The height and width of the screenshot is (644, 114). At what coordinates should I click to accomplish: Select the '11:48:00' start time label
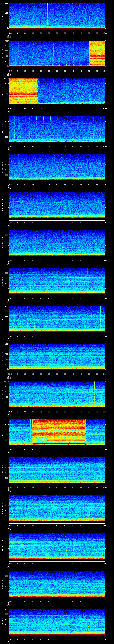[9, 184]
